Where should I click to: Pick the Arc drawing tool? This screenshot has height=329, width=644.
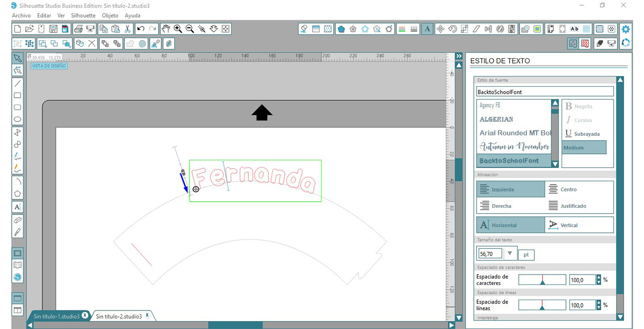click(17, 181)
